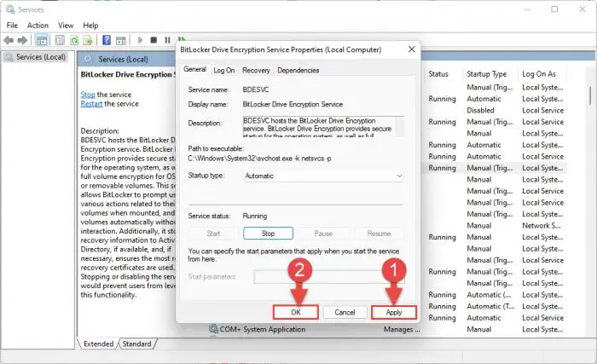Click the svchost.exe path to executable text
This screenshot has height=364, width=597.
point(259,159)
